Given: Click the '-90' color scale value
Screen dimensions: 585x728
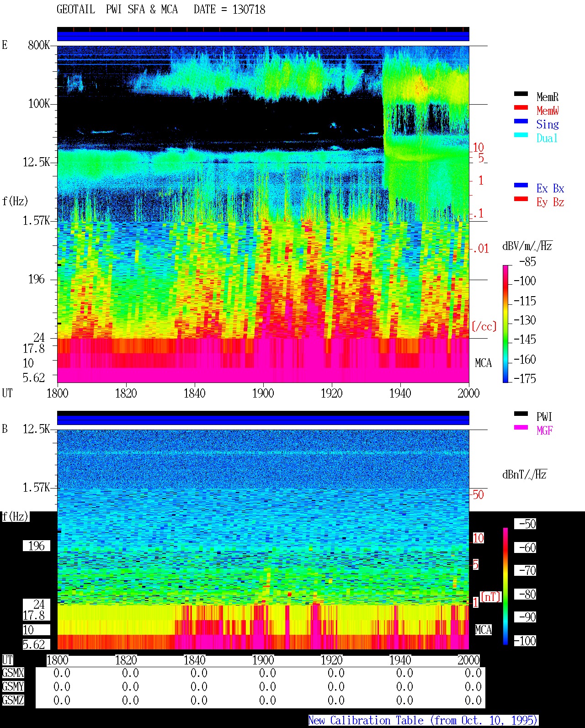Looking at the screenshot, I should 525,617.
